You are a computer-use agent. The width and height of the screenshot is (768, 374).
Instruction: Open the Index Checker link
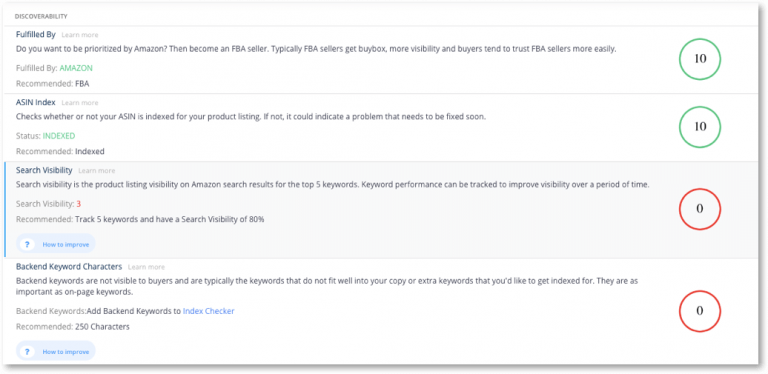[x=209, y=311]
